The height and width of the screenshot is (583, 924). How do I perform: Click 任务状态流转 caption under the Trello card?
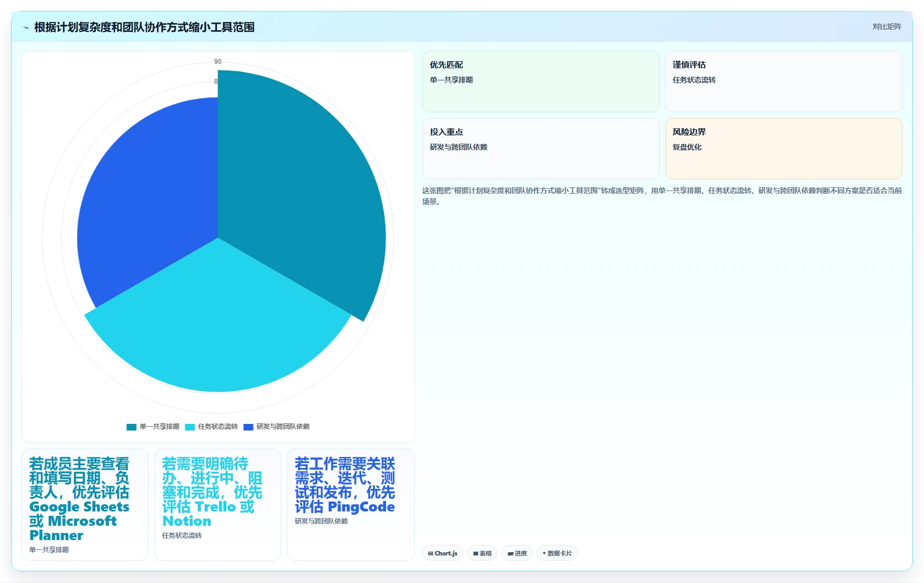(182, 535)
